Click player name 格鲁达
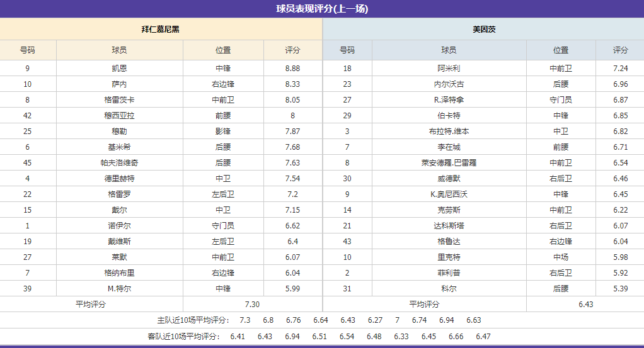Image resolution: width=644 pixels, height=348 pixels. click(449, 241)
